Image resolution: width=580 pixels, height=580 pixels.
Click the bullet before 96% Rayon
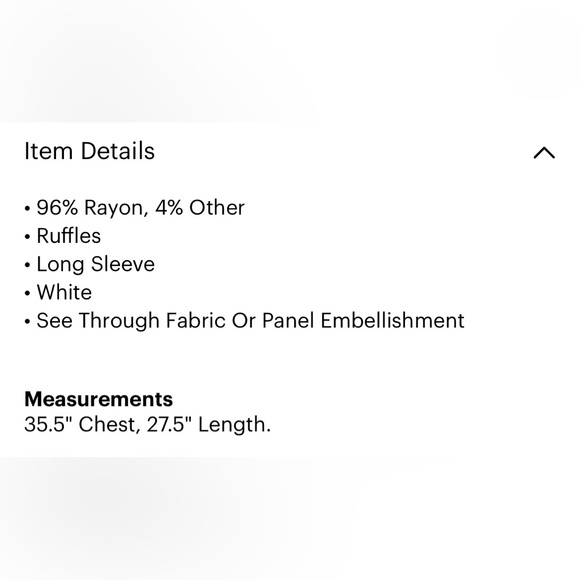pos(27,209)
